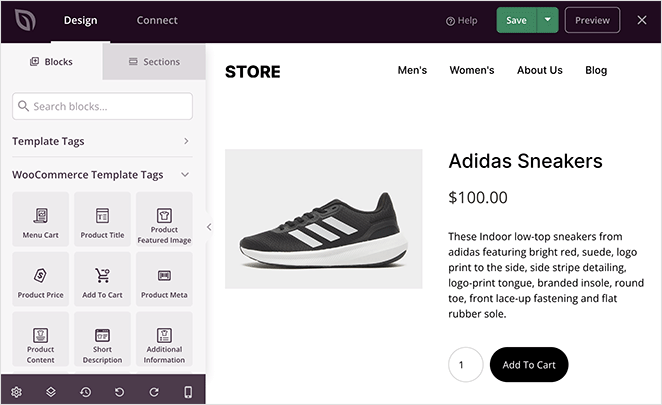Switch to the Connect tab
This screenshot has width=662, height=405.
point(157,20)
